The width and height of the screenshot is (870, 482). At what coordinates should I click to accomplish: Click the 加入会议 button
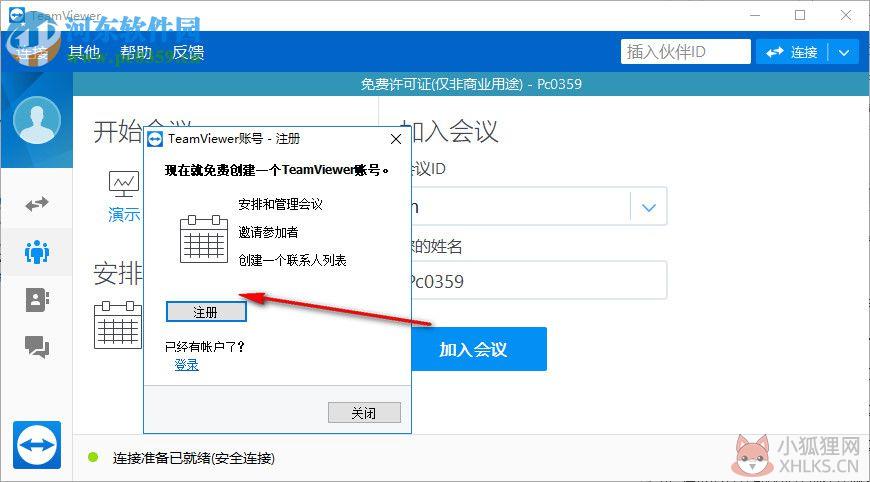pos(479,349)
